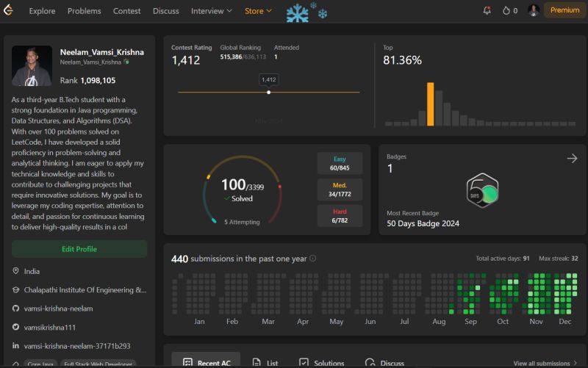This screenshot has height=368, width=588.
Task: Click the Global Ranking 515,386 value
Action: (231, 57)
